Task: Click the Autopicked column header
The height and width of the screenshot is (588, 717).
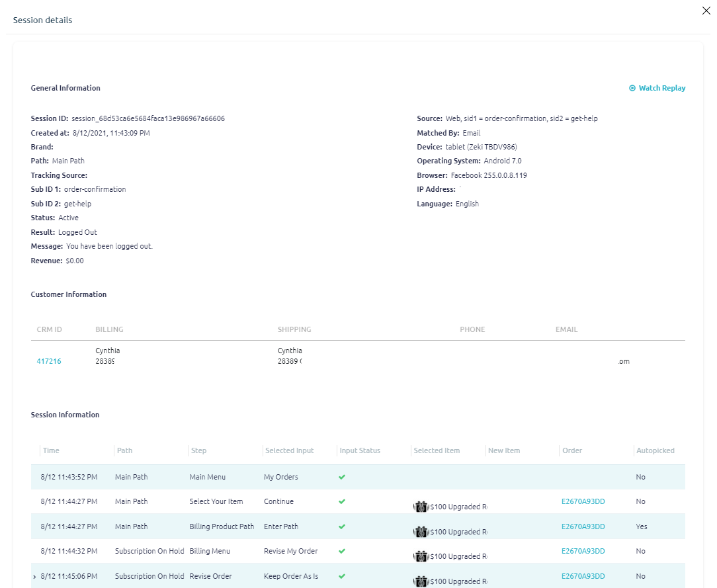Action: (x=655, y=450)
